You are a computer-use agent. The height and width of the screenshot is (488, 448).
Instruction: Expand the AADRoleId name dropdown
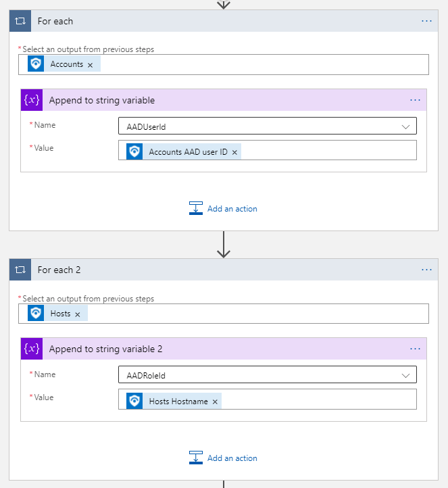tap(405, 375)
